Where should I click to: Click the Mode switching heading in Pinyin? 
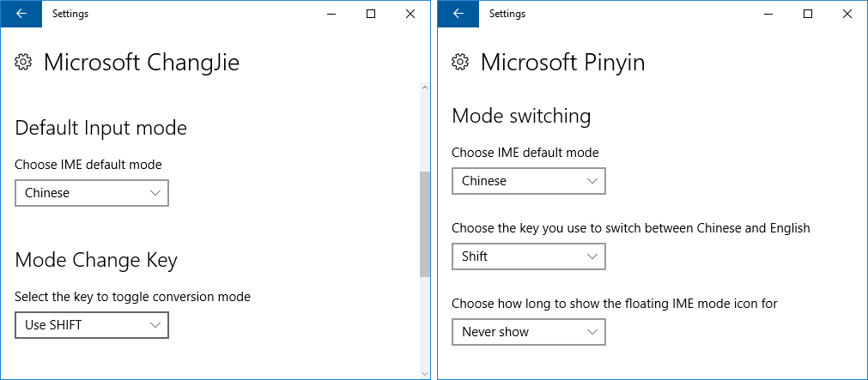pos(521,117)
